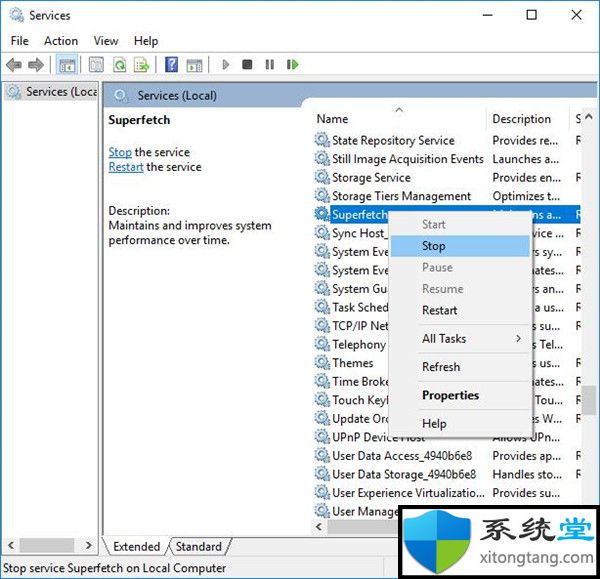The image size is (600, 579).
Task: Sort by the Description column header
Action: click(x=528, y=119)
